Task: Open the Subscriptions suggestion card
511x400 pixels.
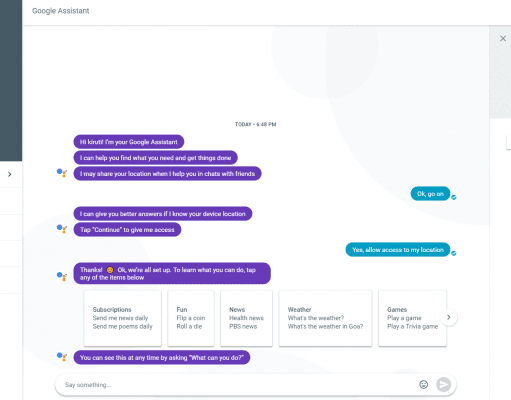Action: coord(123,318)
